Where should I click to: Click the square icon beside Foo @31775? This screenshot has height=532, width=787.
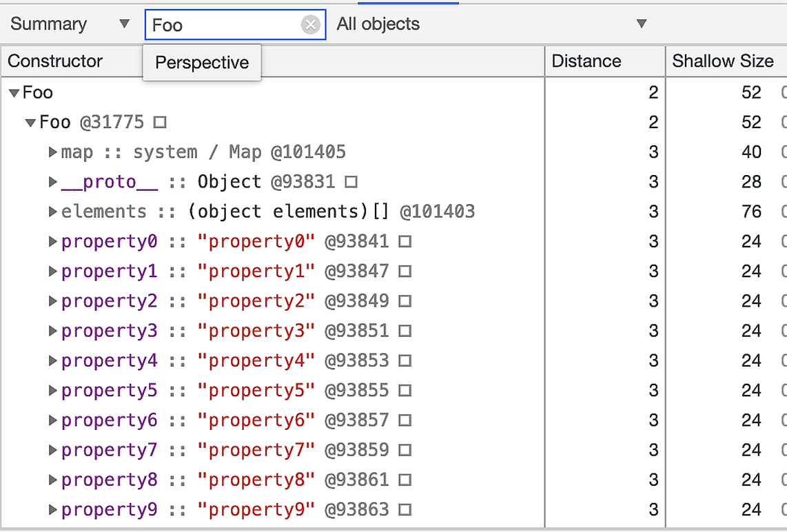[x=160, y=123]
